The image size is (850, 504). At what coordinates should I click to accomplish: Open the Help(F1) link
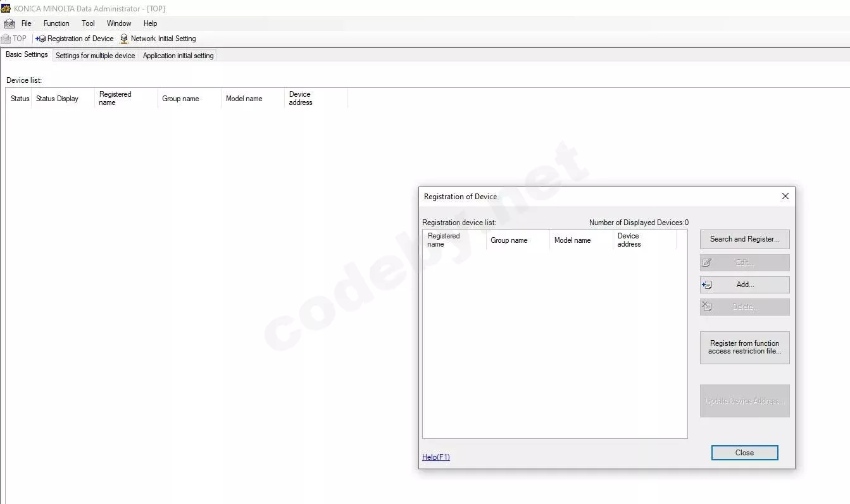click(436, 457)
